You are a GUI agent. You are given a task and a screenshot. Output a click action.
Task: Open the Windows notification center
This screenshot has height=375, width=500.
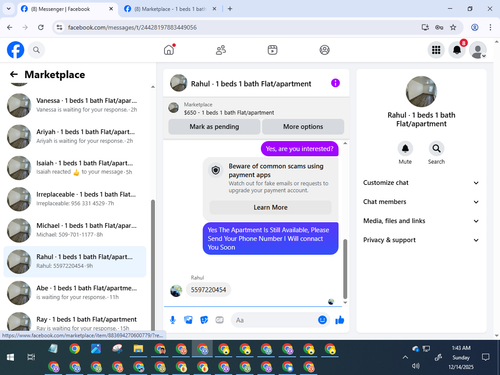click(486, 357)
